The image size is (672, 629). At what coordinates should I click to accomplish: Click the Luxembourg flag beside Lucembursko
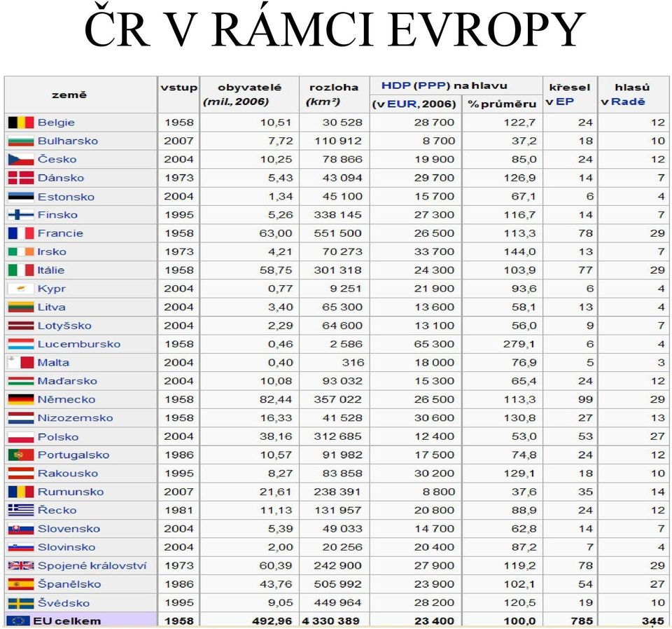click(20, 344)
